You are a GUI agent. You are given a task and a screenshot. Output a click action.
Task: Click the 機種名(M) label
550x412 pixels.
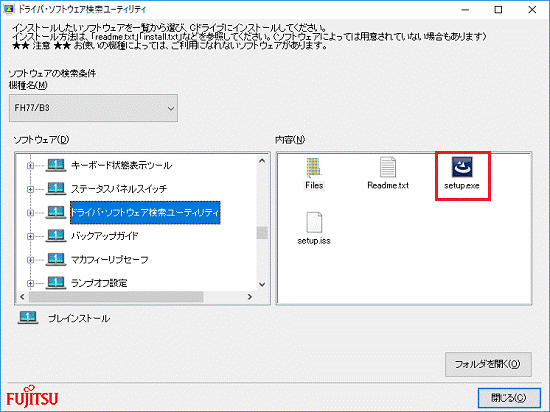(x=28, y=85)
